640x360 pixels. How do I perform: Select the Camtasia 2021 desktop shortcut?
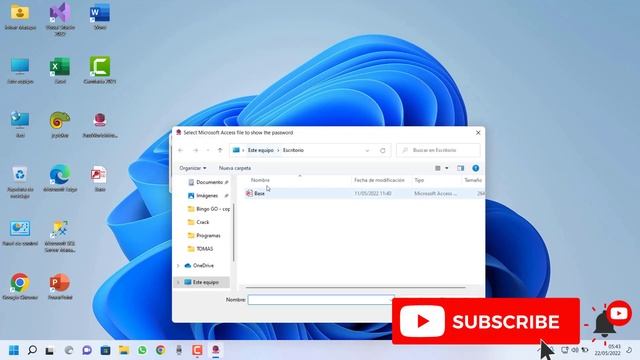tap(100, 71)
